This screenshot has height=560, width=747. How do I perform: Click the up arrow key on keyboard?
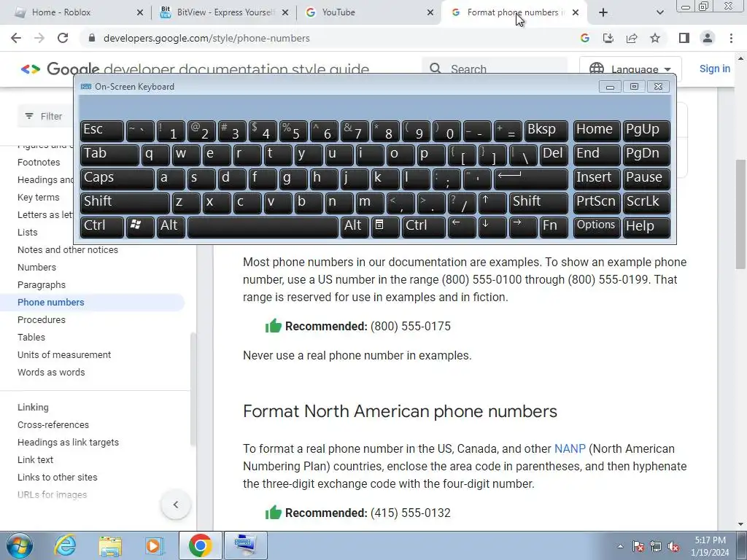tap(492, 203)
